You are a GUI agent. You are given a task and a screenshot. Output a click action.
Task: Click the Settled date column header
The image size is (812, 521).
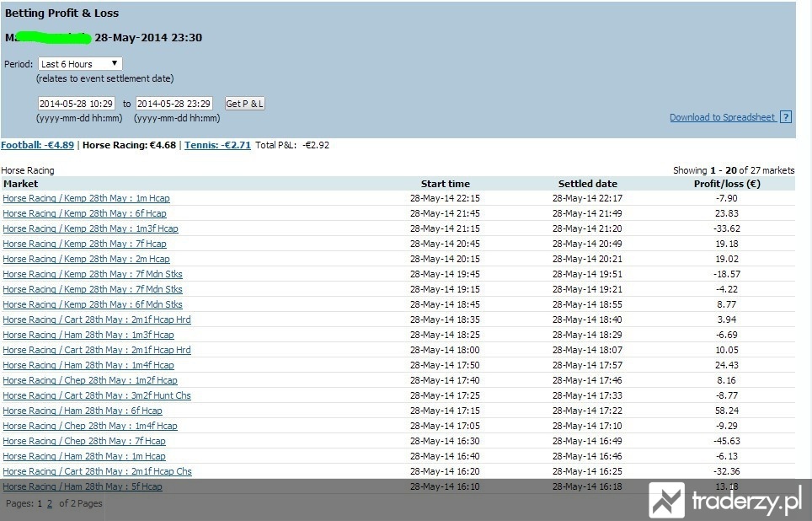pos(588,184)
